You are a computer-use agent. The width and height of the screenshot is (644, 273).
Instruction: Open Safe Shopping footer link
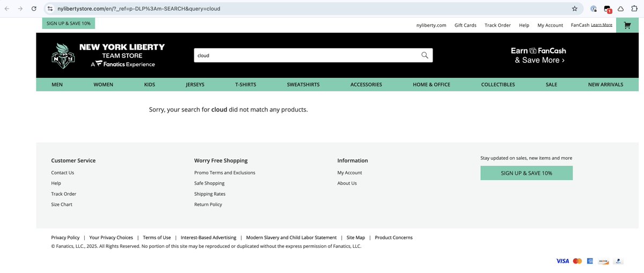[209, 183]
